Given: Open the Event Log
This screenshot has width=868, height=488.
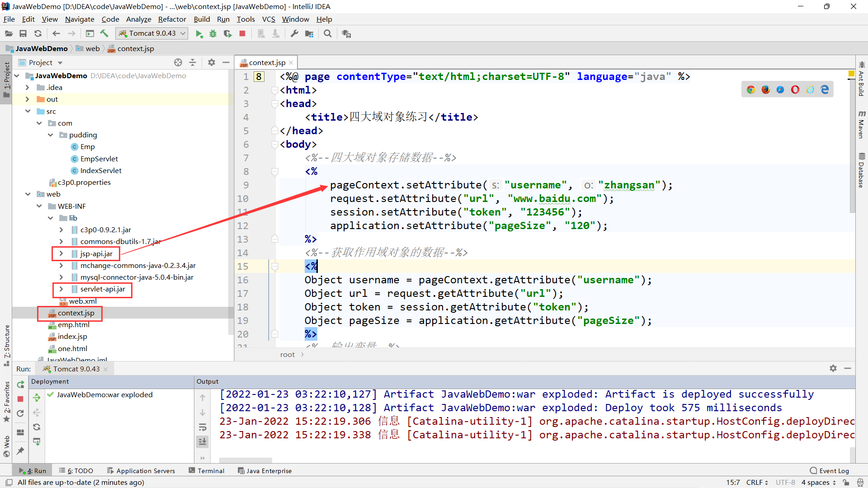Looking at the screenshot, I should click(x=830, y=470).
